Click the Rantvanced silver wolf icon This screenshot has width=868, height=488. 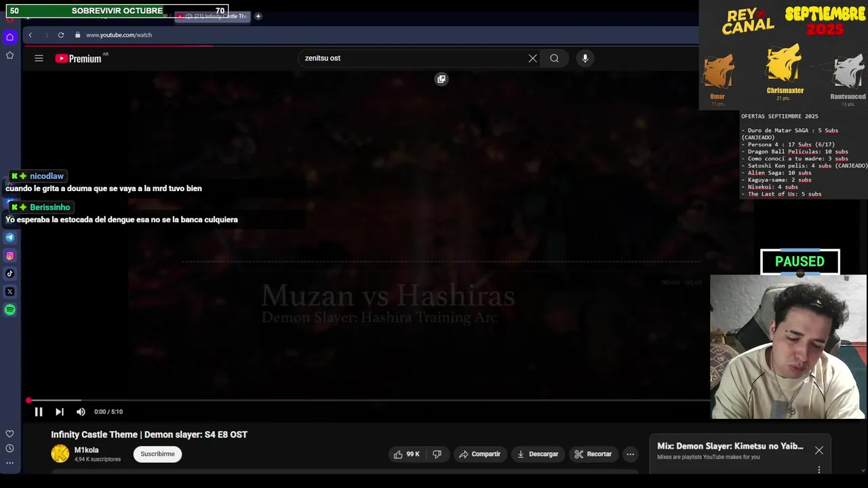coord(848,72)
